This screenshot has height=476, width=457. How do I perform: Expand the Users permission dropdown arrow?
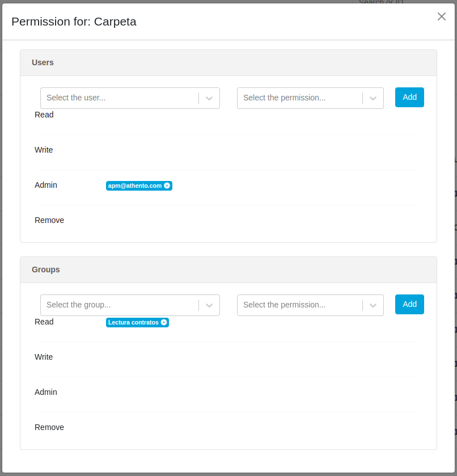point(373,98)
